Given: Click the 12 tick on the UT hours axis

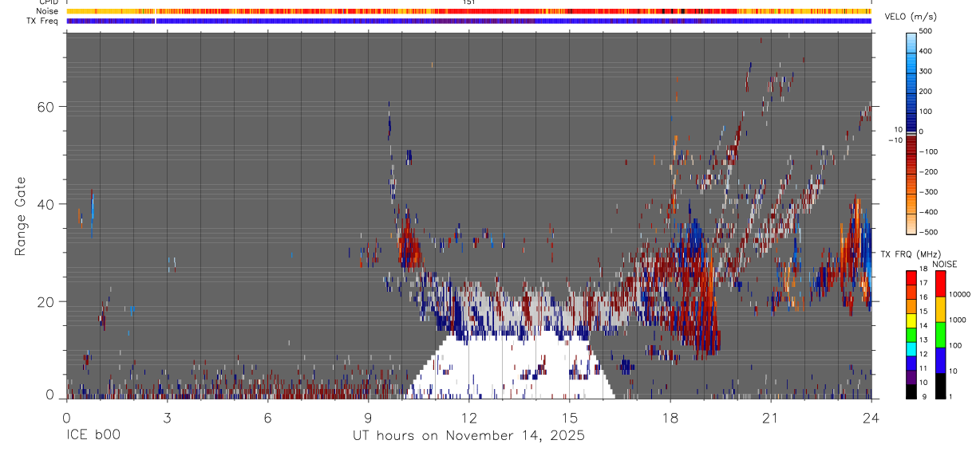Looking at the screenshot, I should coord(468,417).
